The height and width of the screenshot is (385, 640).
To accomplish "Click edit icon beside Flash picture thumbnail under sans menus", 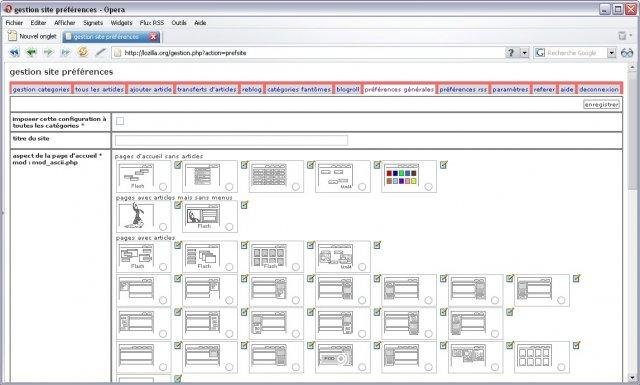I will (x=244, y=205).
